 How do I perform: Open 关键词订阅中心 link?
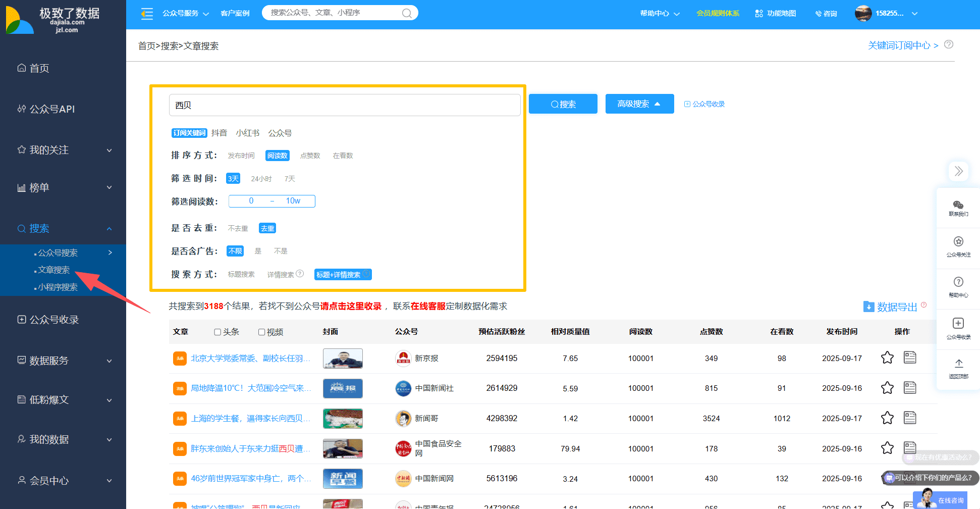click(903, 45)
